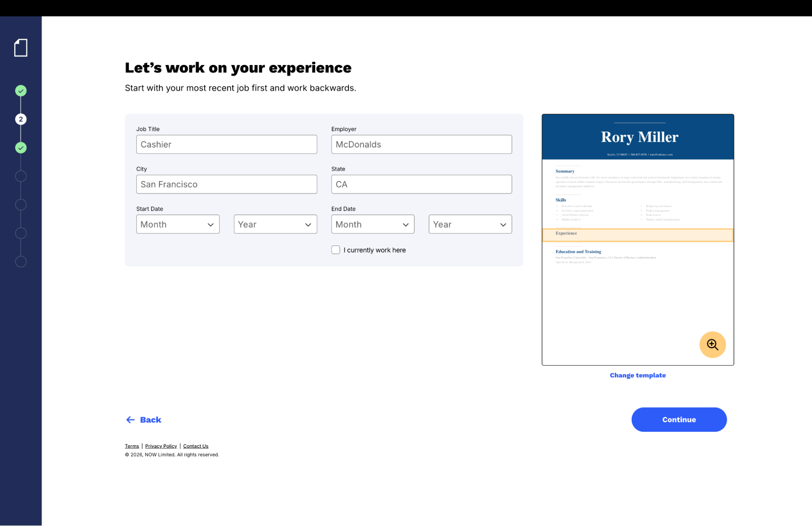Viewport: 812px width, 526px height.
Task: Click the first completed step checkmark
Action: tap(21, 91)
